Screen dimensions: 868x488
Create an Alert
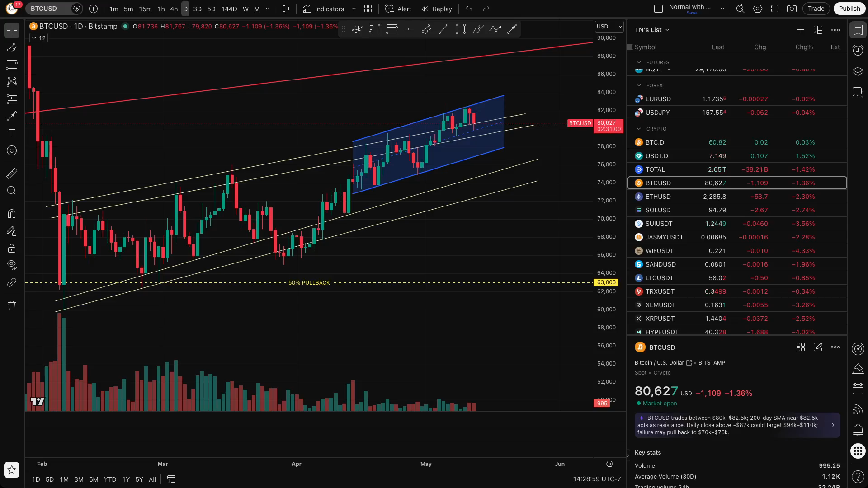(x=398, y=9)
